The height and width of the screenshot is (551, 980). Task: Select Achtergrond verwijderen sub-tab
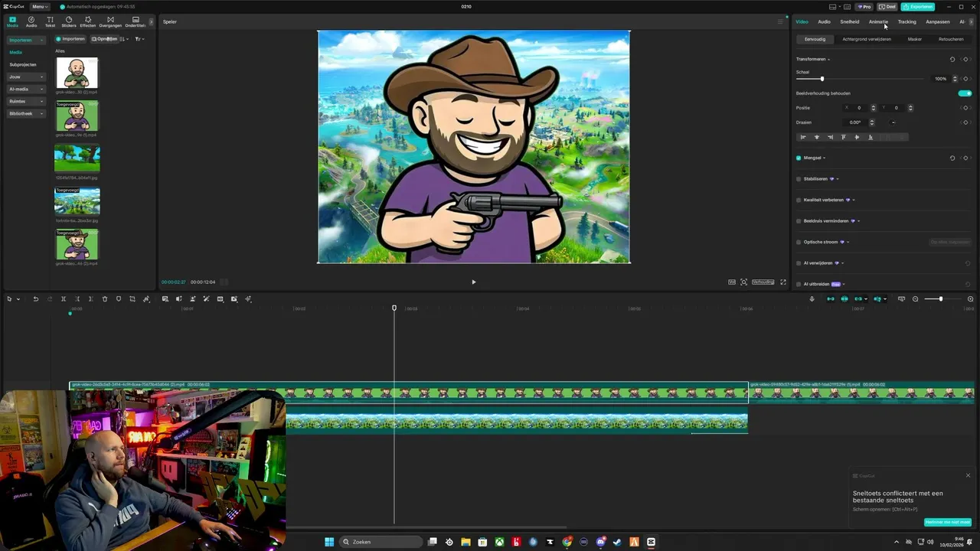tap(867, 39)
